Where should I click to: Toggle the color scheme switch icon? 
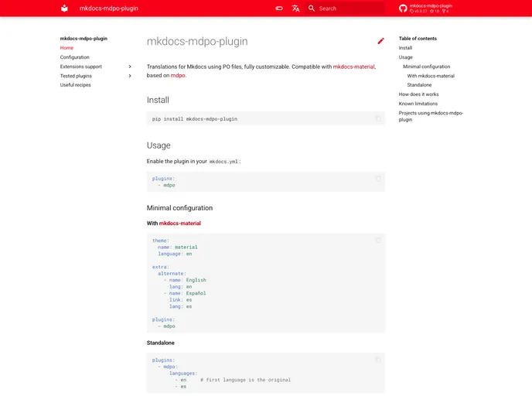click(x=279, y=9)
